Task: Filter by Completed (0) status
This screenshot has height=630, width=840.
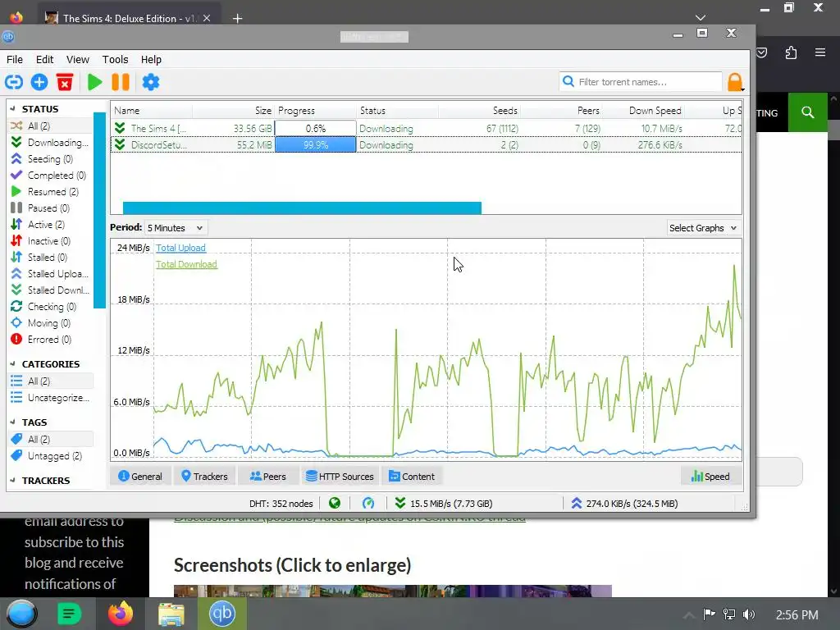Action: click(50, 176)
